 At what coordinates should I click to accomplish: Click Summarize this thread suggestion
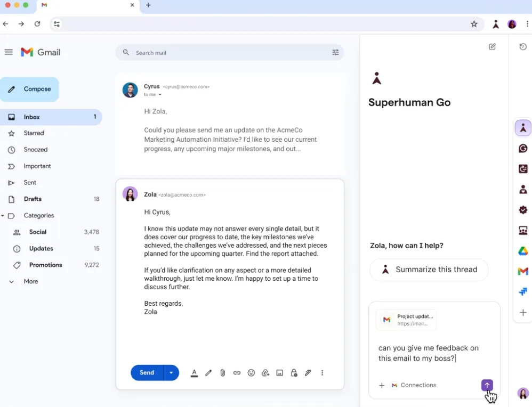[x=429, y=270]
